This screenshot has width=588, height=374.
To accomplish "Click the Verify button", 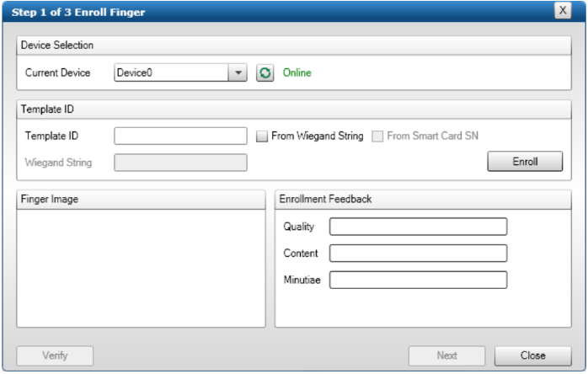I will coord(55,355).
